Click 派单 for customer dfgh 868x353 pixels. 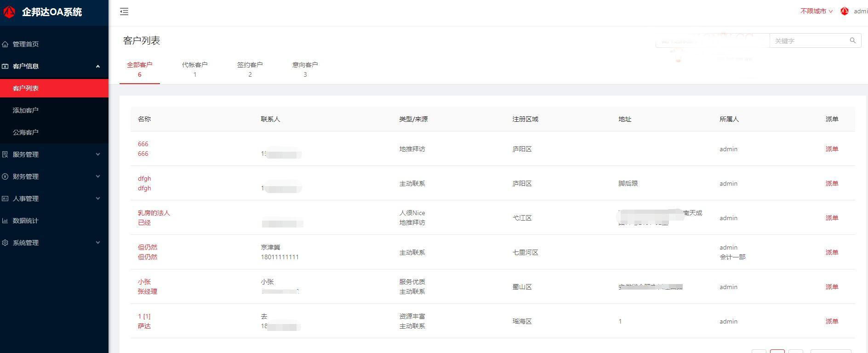pyautogui.click(x=831, y=183)
